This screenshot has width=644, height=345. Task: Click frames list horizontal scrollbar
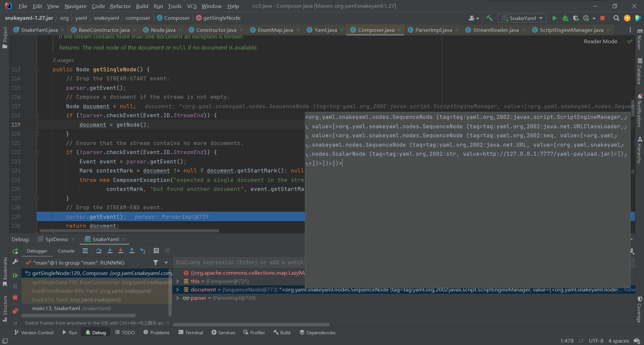[x=78, y=316]
